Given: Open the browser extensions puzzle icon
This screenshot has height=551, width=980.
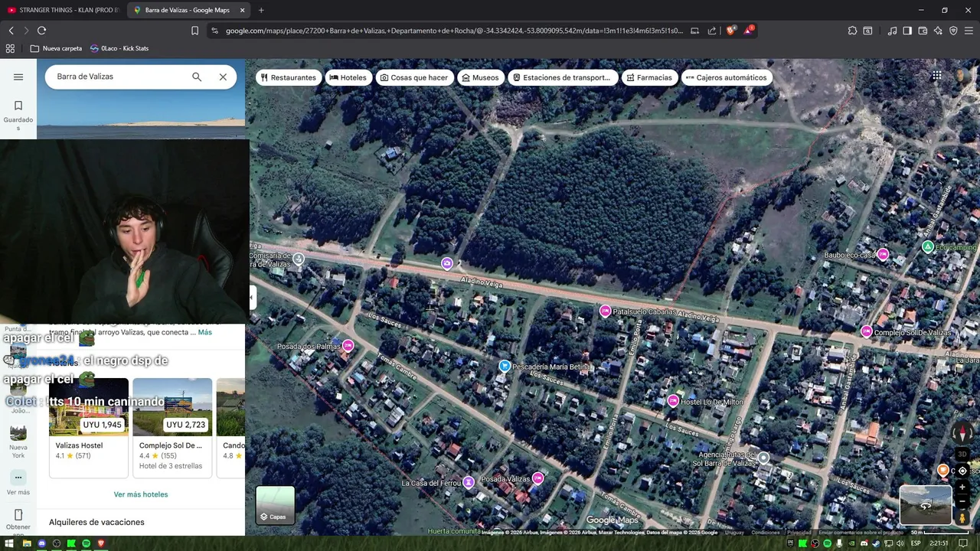Looking at the screenshot, I should click(x=852, y=31).
